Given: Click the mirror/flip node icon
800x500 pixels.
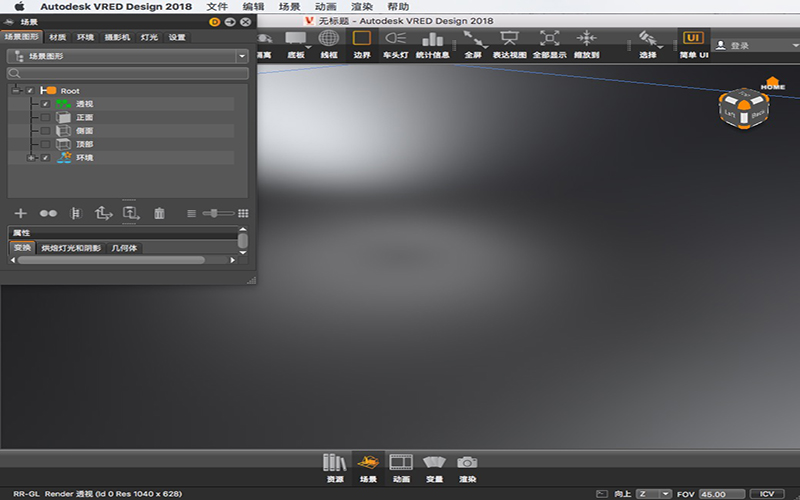Looking at the screenshot, I should click(x=76, y=213).
